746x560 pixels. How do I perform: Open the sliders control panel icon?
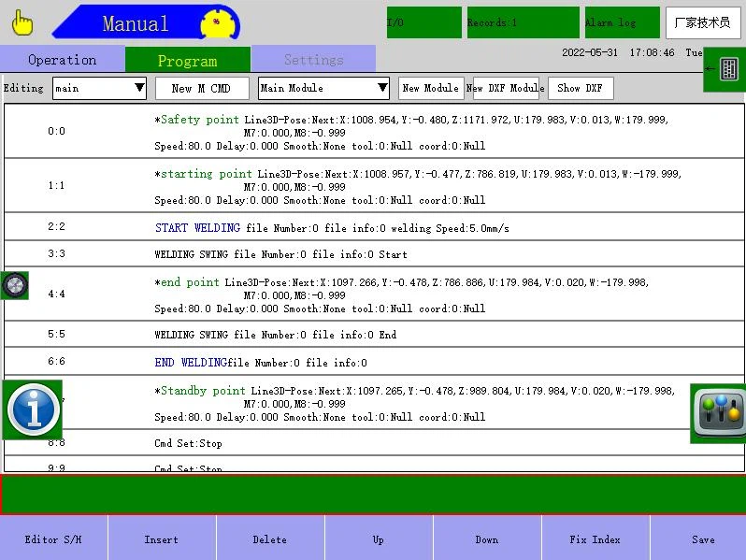[x=719, y=412]
